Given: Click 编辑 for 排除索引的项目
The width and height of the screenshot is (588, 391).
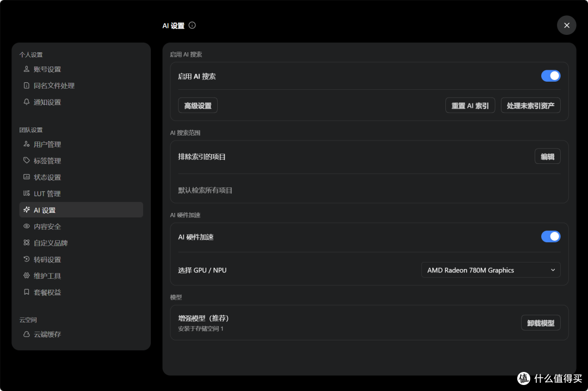Looking at the screenshot, I should point(547,156).
